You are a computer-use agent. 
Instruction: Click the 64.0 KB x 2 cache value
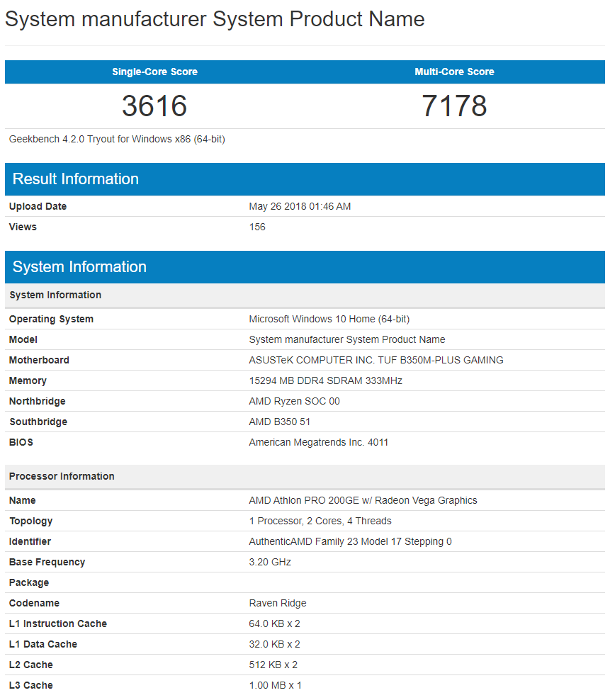(x=275, y=623)
